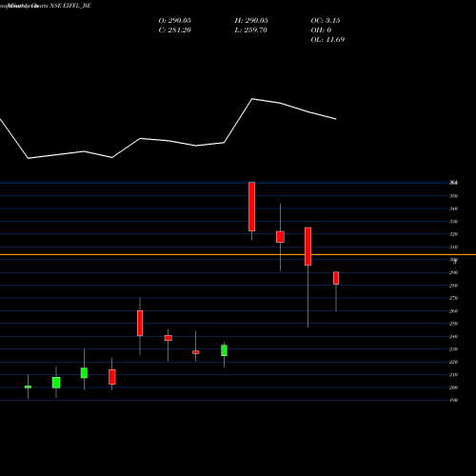Image resolution: width=476 pixels, height=476 pixels.
Task: Click the OC: 3.15 reading
Action: [x=326, y=21]
